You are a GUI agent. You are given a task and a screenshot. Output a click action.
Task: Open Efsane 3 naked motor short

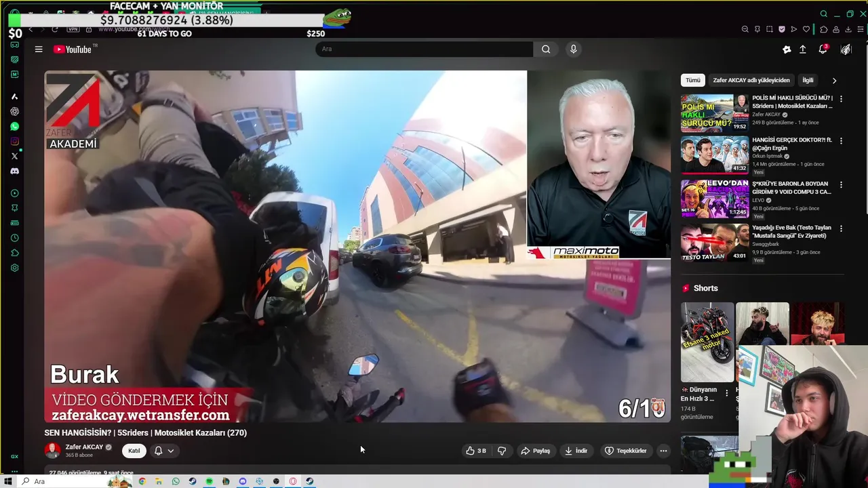[707, 342]
